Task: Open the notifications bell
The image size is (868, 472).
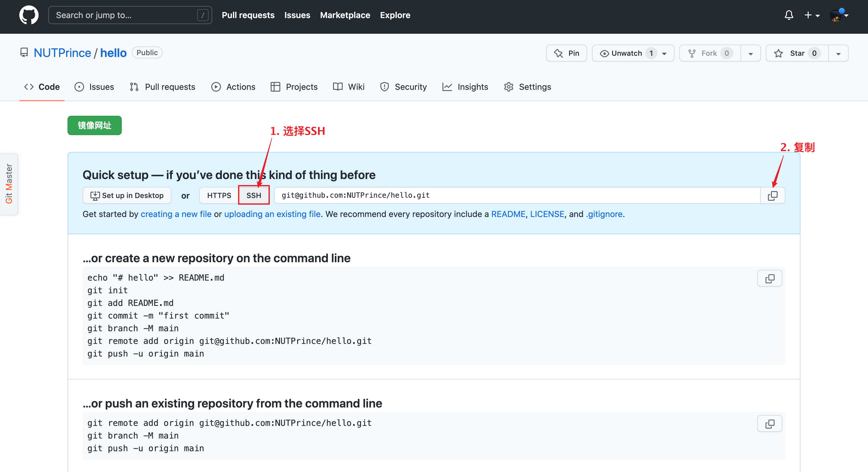Action: click(x=788, y=15)
